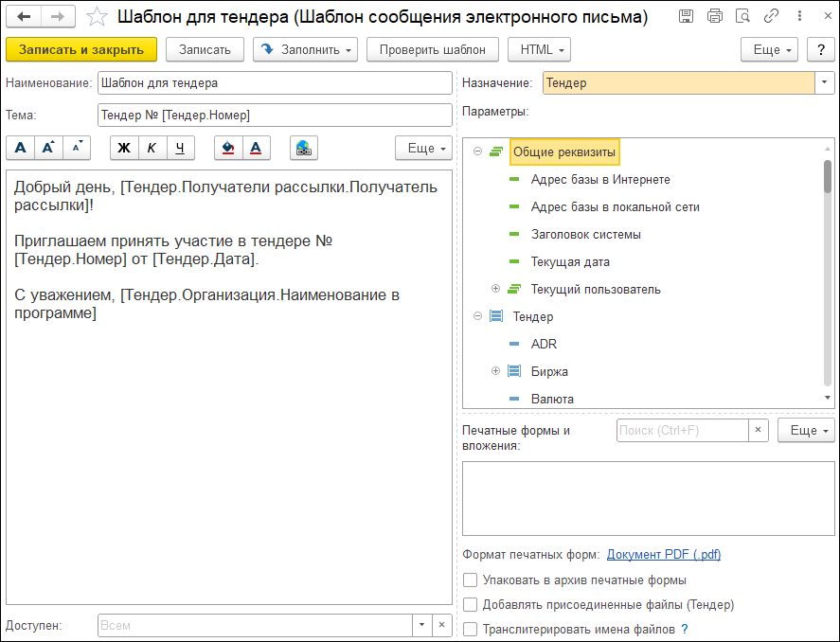
Task: Clear the attachments search field with ×
Action: (758, 431)
